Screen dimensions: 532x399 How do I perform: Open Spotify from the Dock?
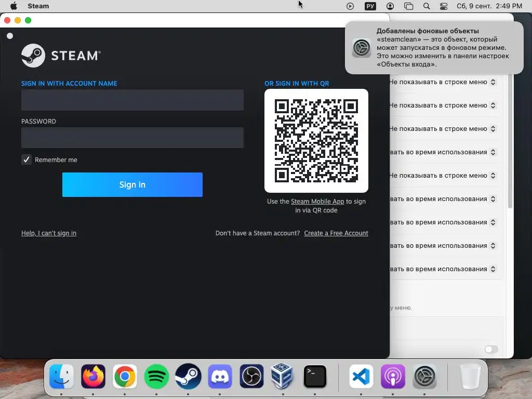(x=156, y=377)
